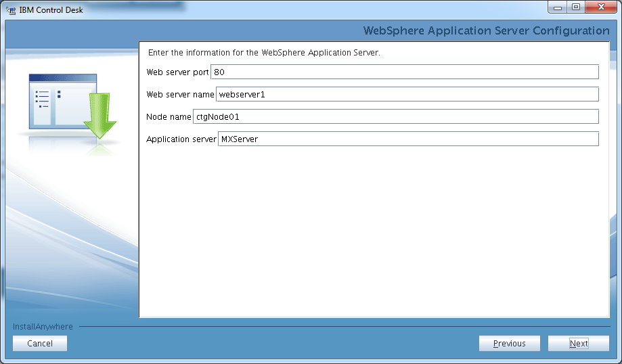Click the 'Application server' label

(181, 139)
